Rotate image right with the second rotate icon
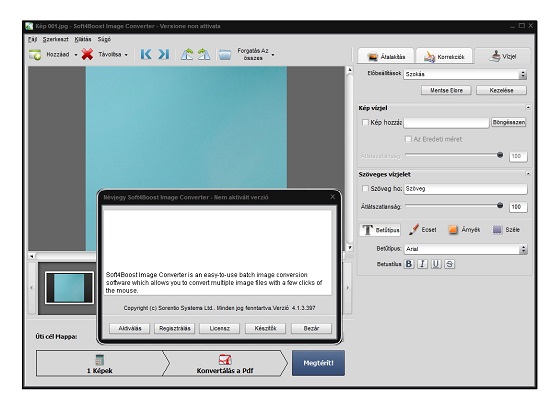Viewport: 550px width, 406px height. 204,54
